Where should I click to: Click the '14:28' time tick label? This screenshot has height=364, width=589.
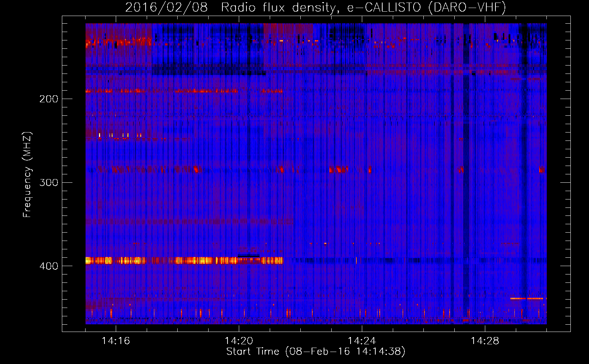485,341
